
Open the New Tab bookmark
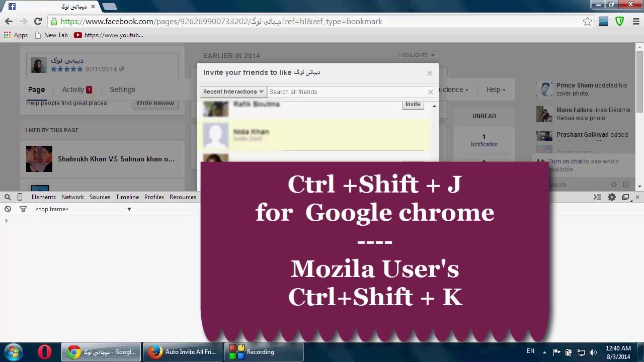click(x=51, y=35)
